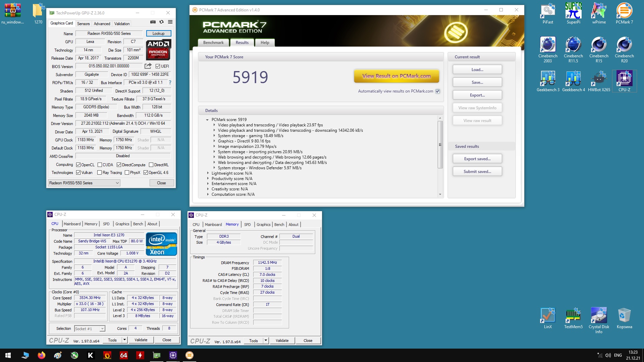Toggle the UEFI checkbox in GPU-Z
The image size is (644, 362).
pyautogui.click(x=158, y=66)
